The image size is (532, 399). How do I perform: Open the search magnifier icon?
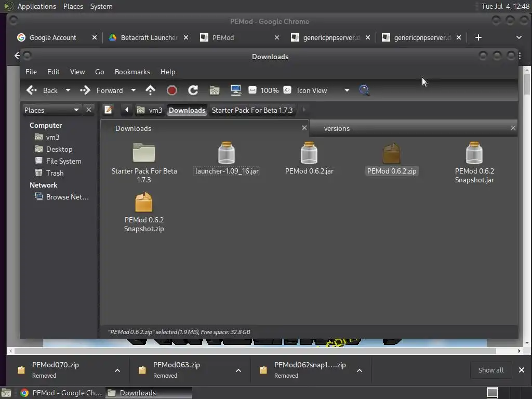click(364, 90)
